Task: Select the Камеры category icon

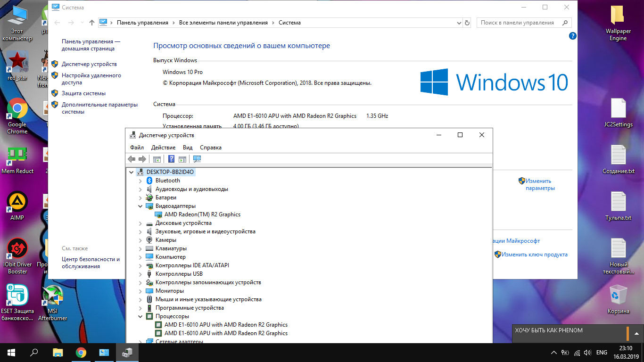Action: 149,240
